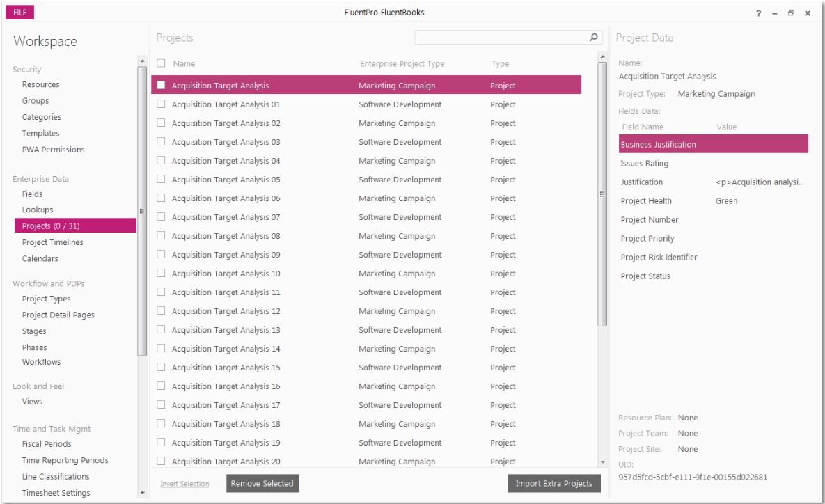Tick the select-all checkbox in Name header

coord(161,63)
